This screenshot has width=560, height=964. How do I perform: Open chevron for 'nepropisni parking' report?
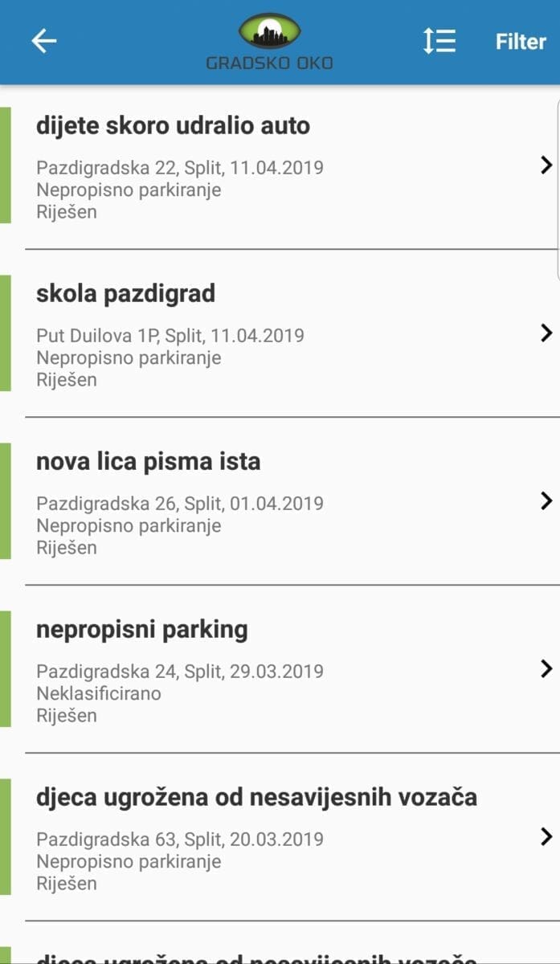coord(546,668)
